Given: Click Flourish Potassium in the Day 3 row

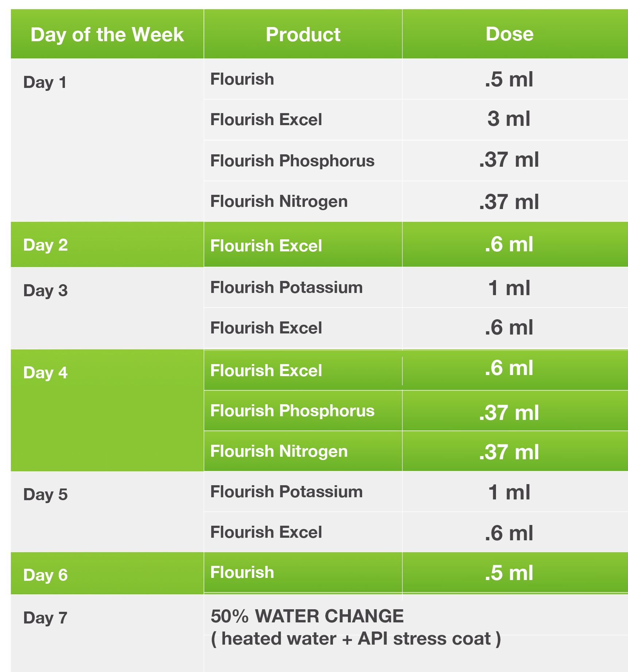Looking at the screenshot, I should [x=287, y=287].
